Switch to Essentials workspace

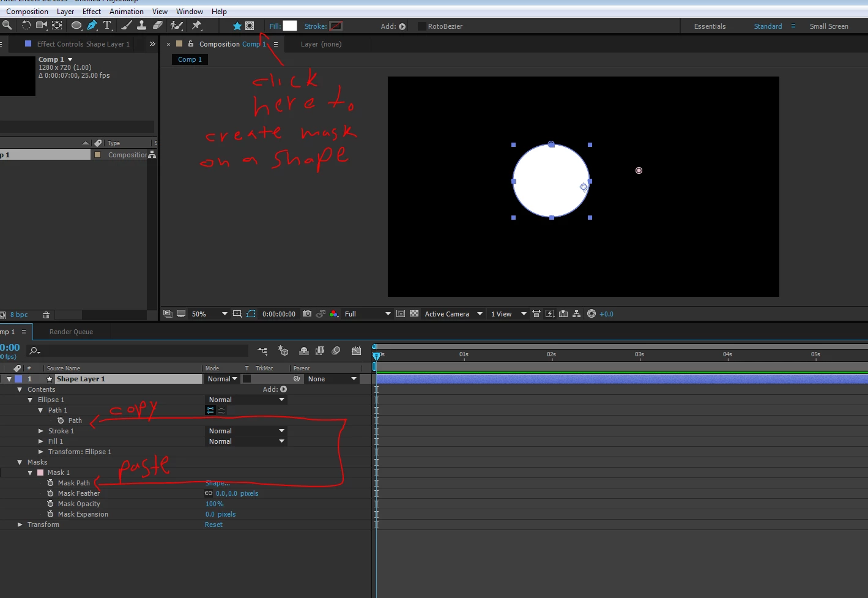710,26
